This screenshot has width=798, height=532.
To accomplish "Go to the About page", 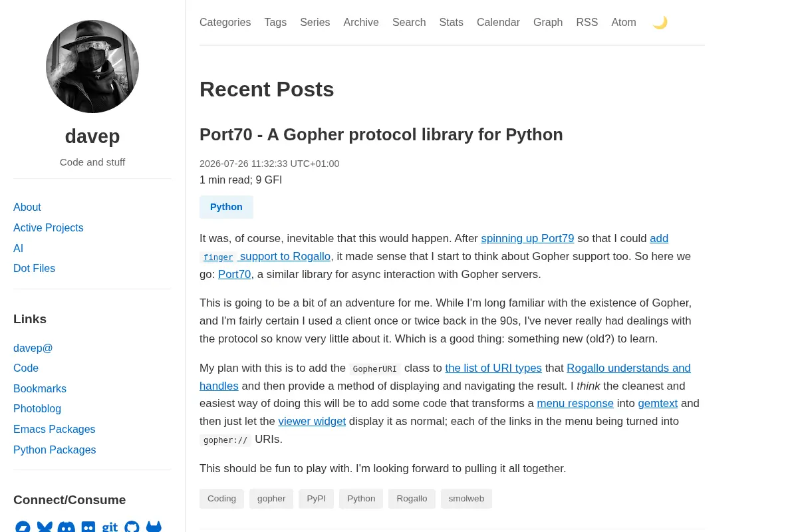I will point(27,207).
